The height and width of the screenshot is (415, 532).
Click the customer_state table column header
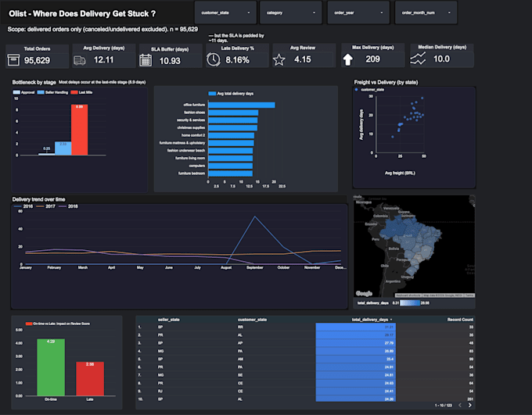252,320
